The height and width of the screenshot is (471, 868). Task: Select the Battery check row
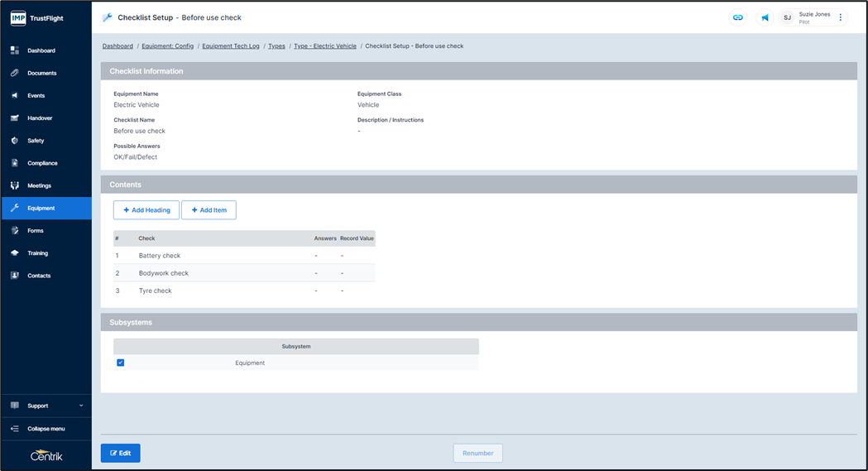[x=160, y=256]
